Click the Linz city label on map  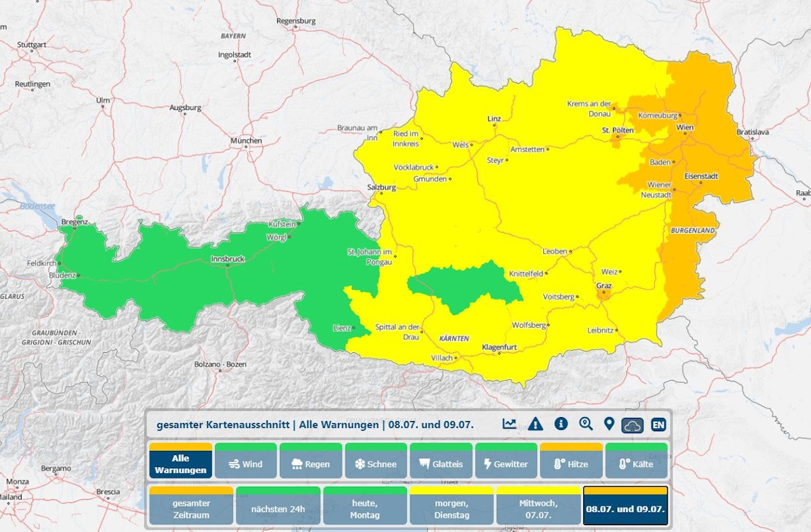point(494,118)
